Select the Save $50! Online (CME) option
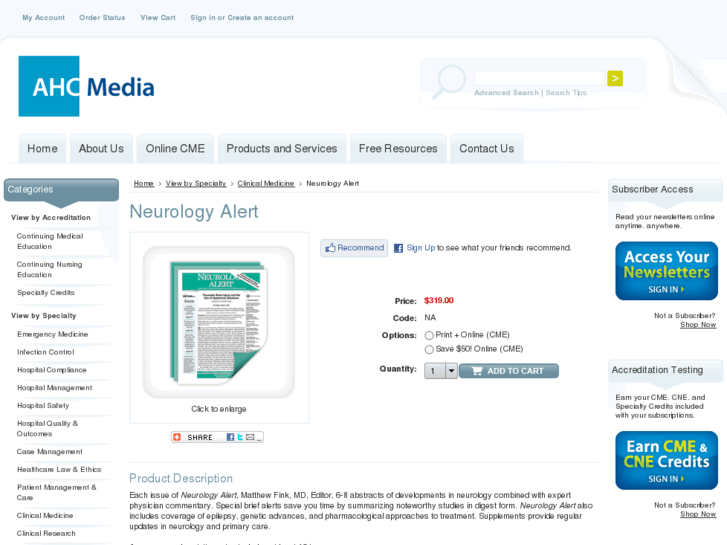727x545 pixels. 429,349
